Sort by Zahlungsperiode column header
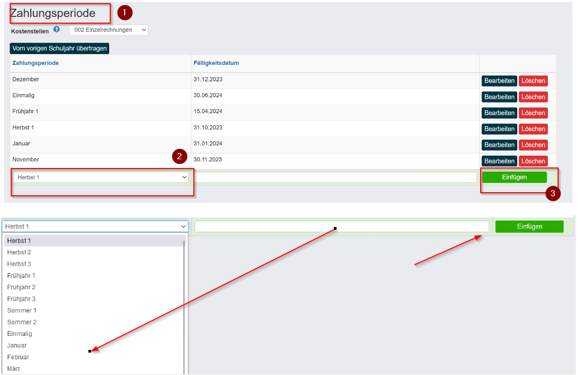 coord(35,63)
